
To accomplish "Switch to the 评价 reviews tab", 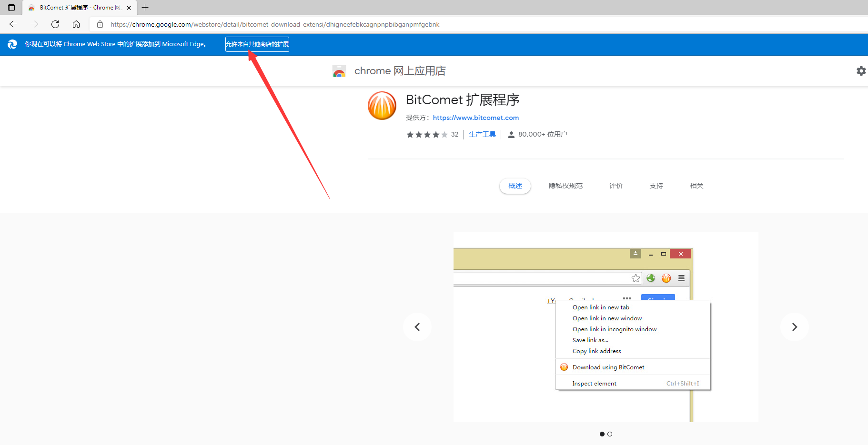I will 616,186.
